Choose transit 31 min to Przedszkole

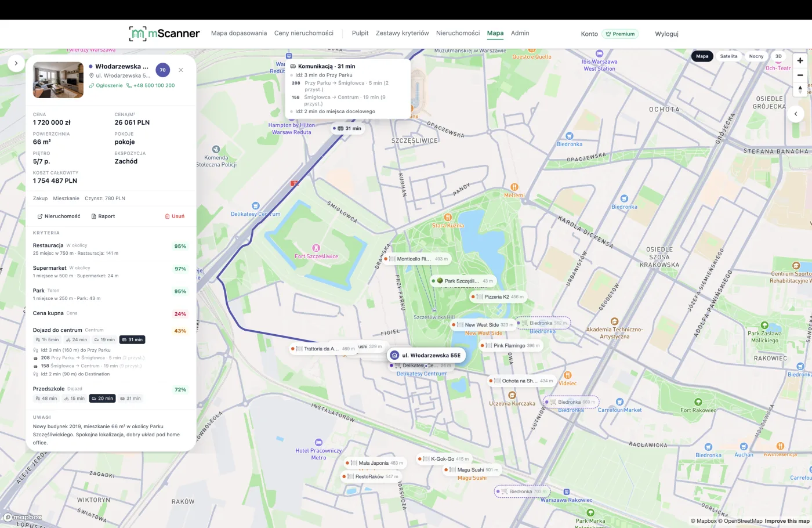130,398
